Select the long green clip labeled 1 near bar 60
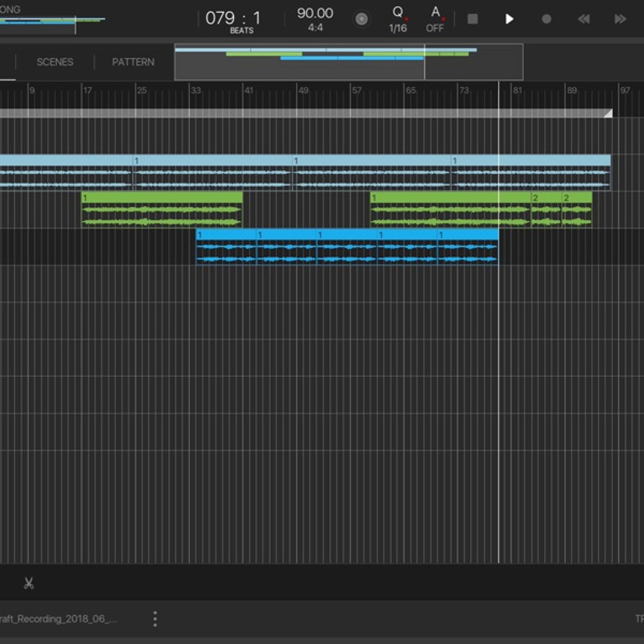644x644 pixels. click(x=450, y=210)
